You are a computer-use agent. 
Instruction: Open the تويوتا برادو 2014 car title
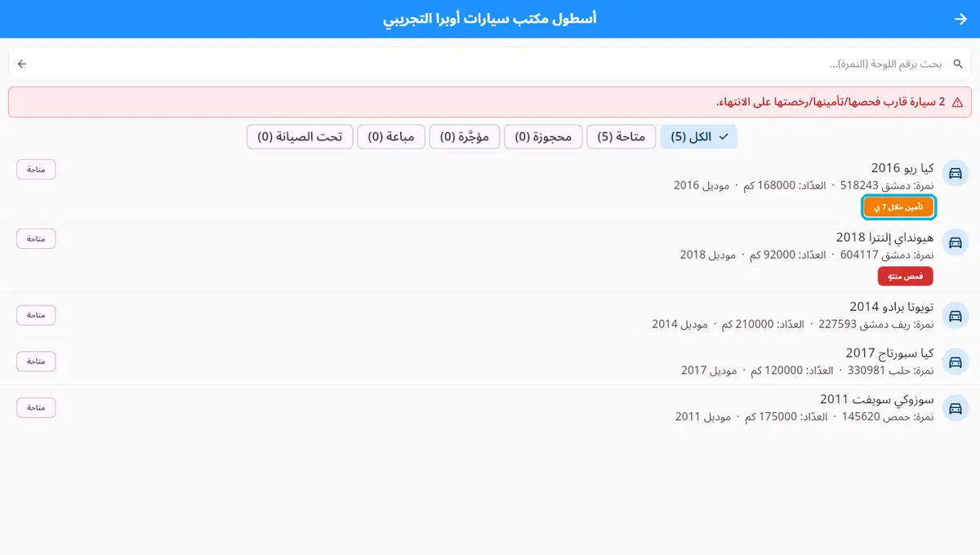892,307
